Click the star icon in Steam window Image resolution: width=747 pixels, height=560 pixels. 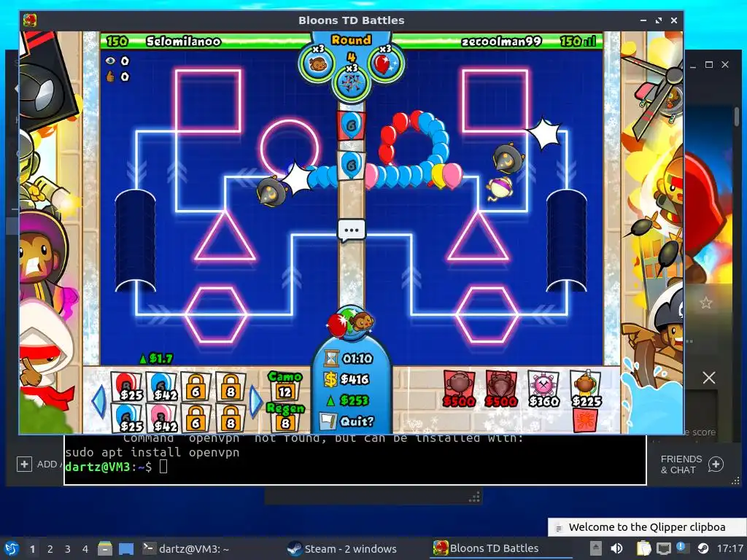click(x=705, y=303)
